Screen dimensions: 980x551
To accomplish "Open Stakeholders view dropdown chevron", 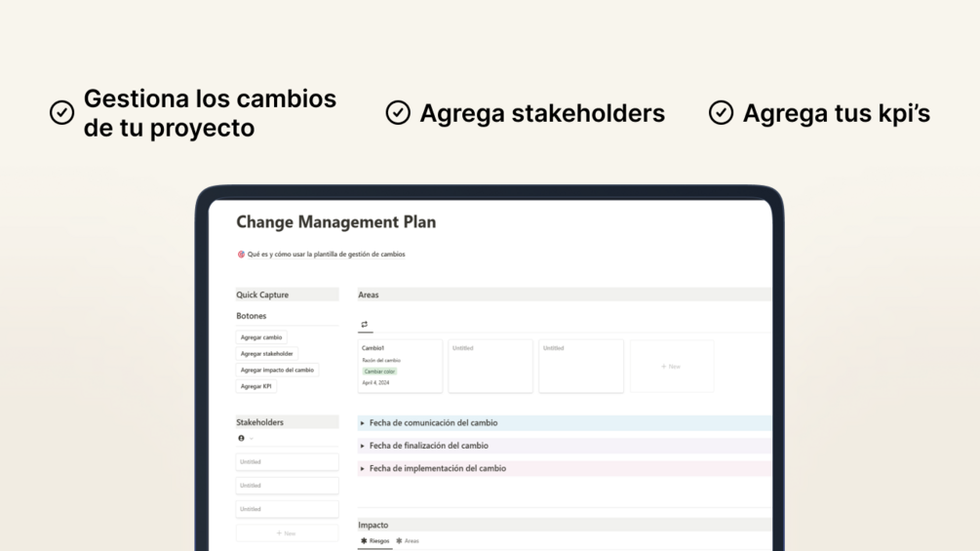I will click(x=251, y=438).
